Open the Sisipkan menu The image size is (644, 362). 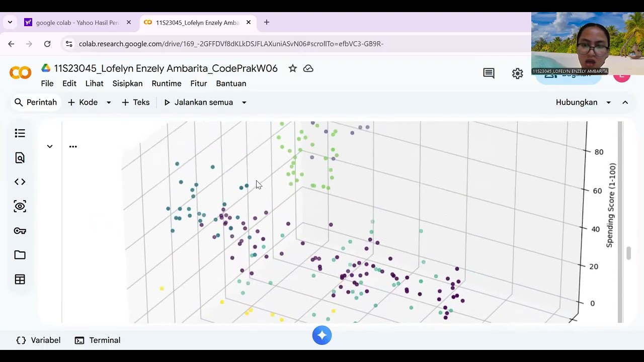127,83
